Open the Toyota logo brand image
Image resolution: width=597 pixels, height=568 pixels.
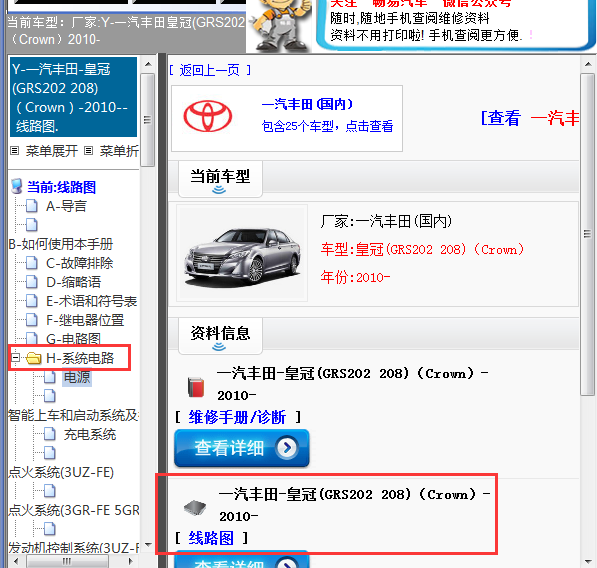208,116
